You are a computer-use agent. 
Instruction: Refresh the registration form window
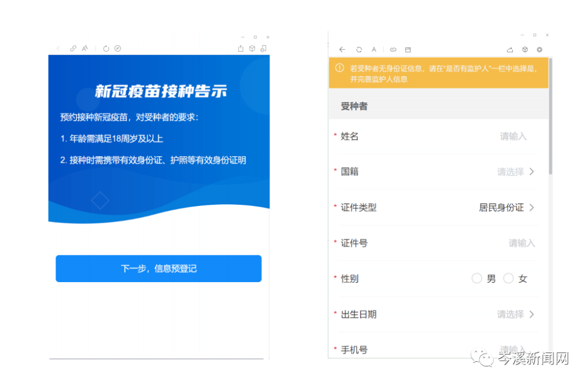[359, 50]
